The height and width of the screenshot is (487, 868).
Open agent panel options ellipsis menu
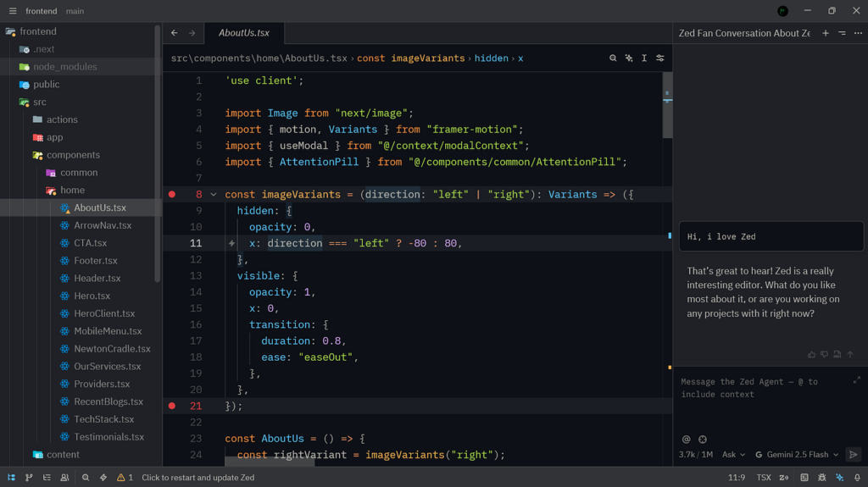coord(858,33)
